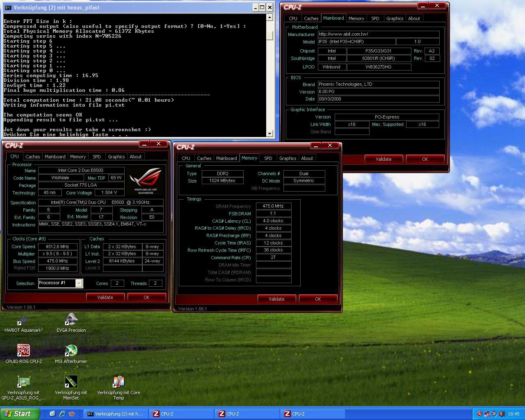Viewport: 525px width, 420px height.
Task: Activate the first CPU-Z taskbar button
Action: coord(181,414)
